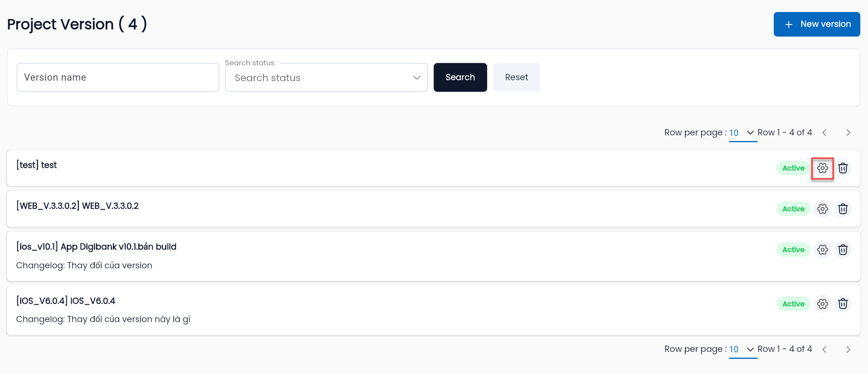The width and height of the screenshot is (868, 373).
Task: Open settings gear for iOS_V6.0.4
Action: 822,304
